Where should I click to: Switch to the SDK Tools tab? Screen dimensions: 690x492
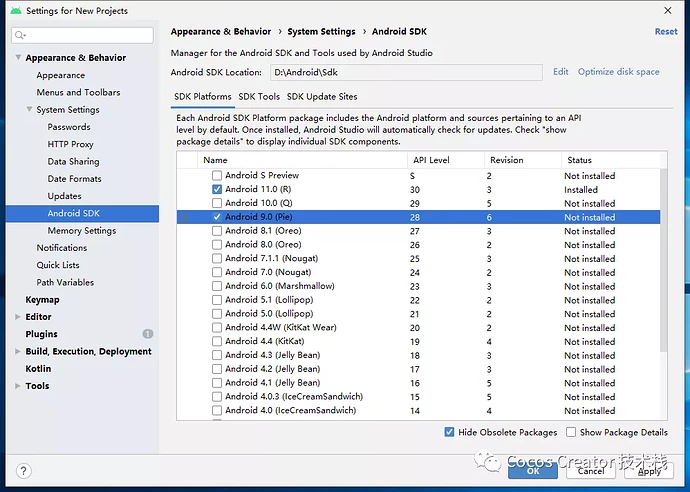click(259, 97)
